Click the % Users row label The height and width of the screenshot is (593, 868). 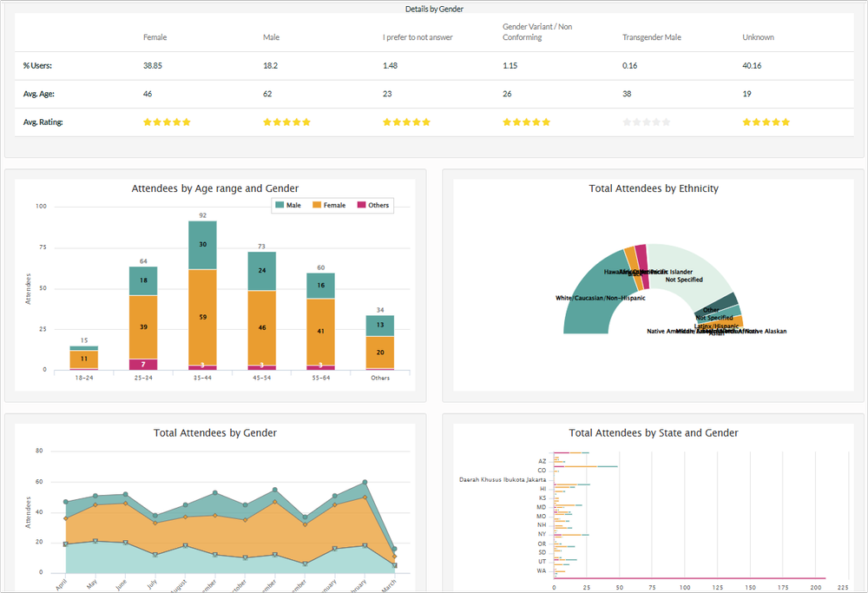37,65
